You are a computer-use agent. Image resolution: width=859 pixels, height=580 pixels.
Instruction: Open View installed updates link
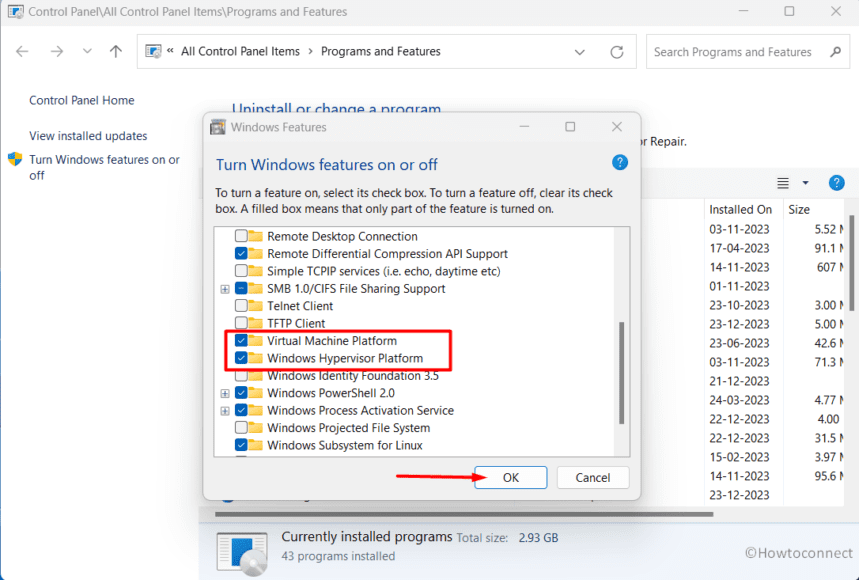(x=88, y=136)
